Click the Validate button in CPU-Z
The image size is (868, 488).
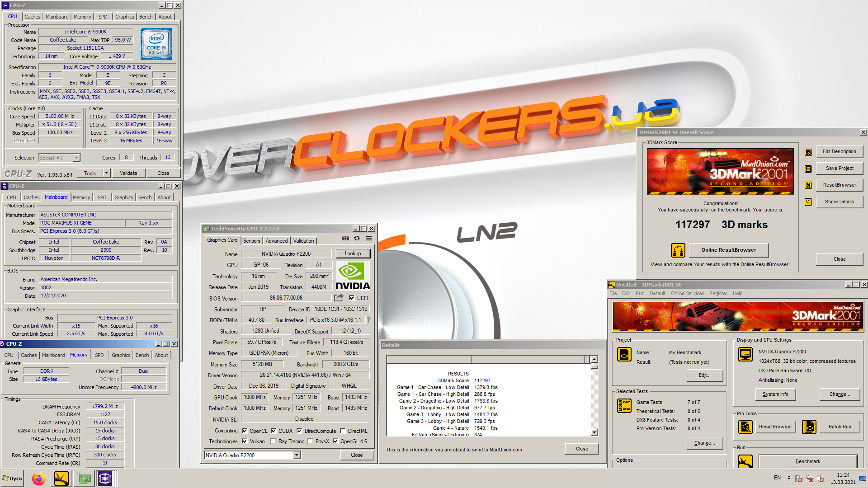tap(128, 173)
